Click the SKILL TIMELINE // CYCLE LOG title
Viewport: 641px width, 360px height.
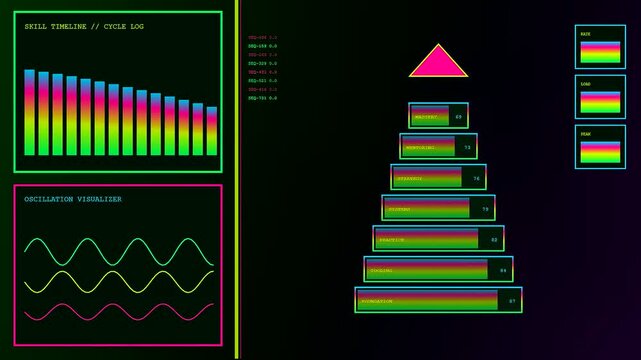pos(84,27)
